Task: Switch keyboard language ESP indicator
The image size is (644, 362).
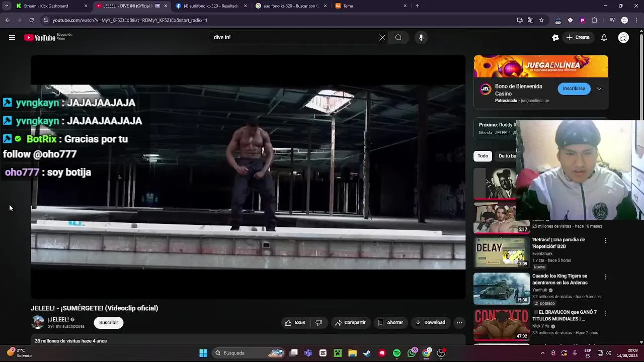Action: [x=588, y=353]
